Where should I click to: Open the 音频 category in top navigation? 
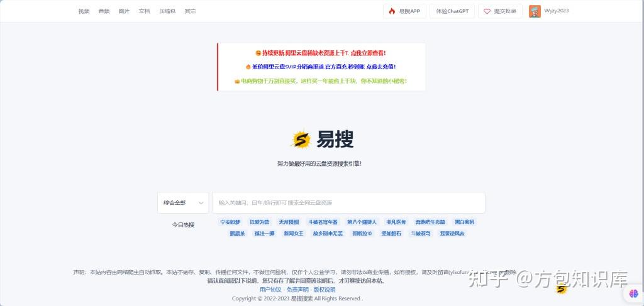(104, 11)
